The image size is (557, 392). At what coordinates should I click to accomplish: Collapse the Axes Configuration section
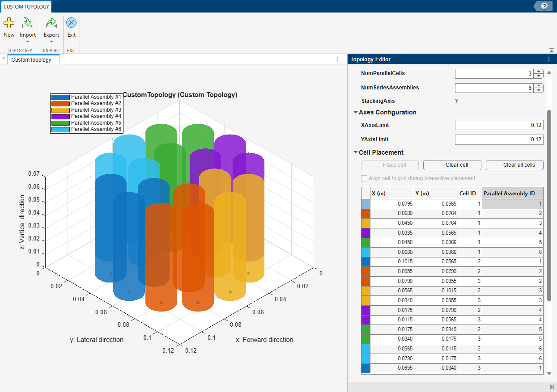pos(356,113)
